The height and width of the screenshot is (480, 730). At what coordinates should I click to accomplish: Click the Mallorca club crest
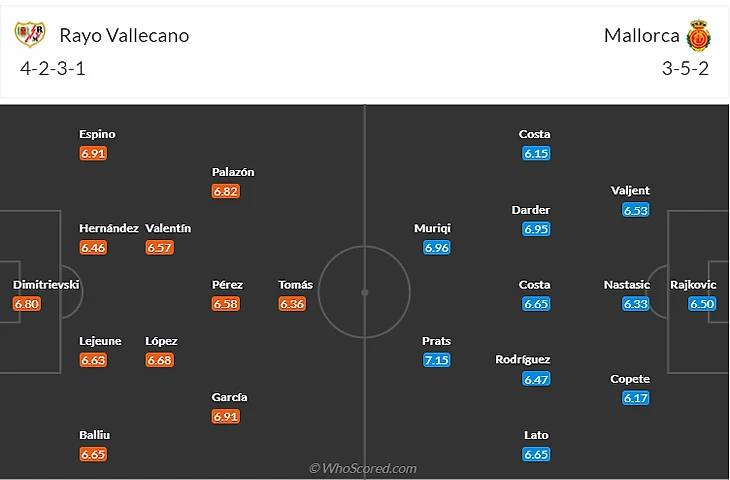coord(698,36)
